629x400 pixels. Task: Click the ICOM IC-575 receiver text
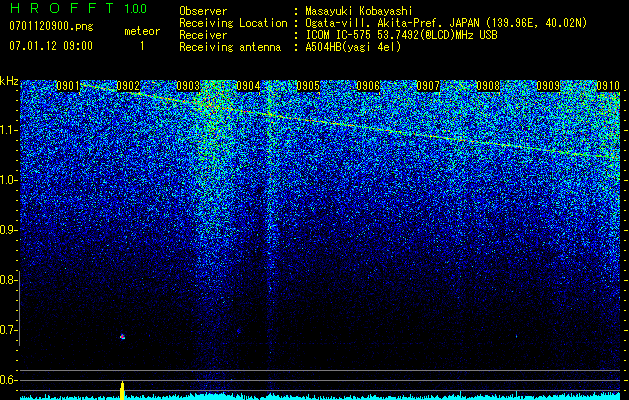[401, 35]
